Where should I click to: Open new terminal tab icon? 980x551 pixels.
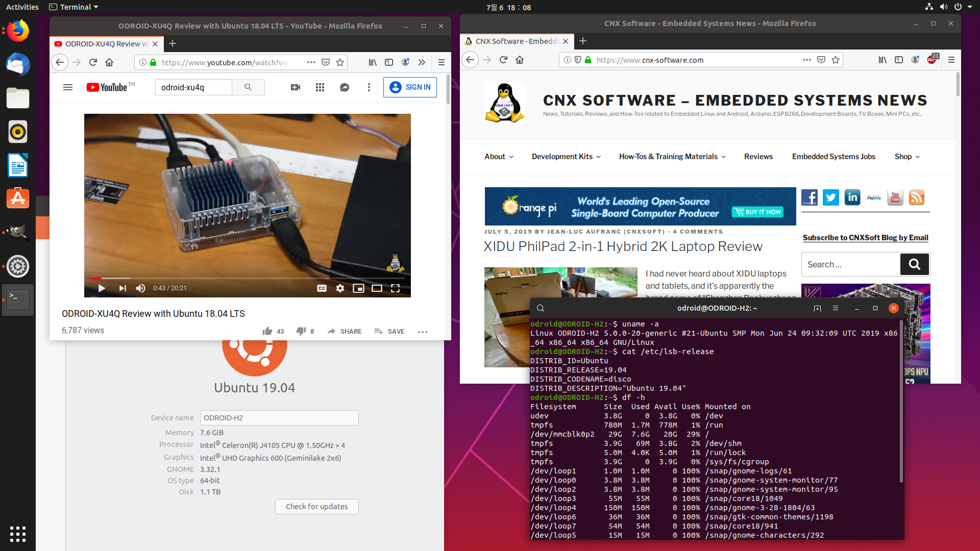[817, 308]
